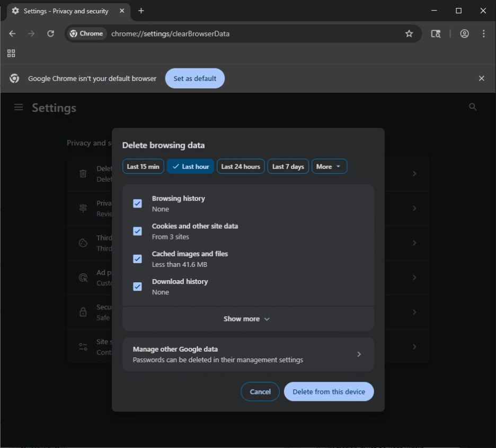Viewport: 496px width, 448px height.
Task: Click the security padlock icon
Action: click(83, 312)
